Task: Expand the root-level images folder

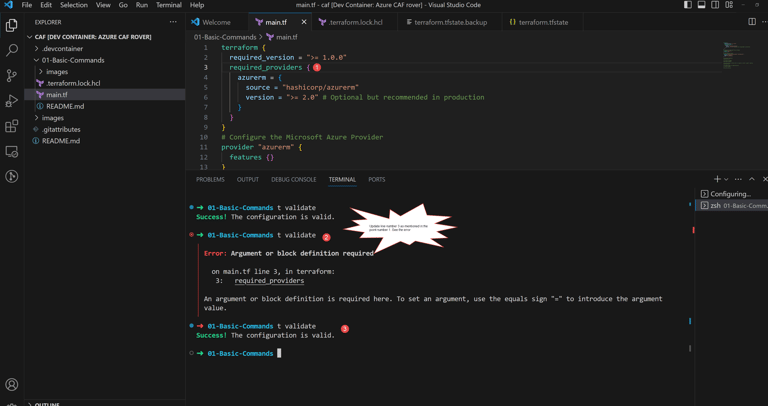Action: [37, 118]
